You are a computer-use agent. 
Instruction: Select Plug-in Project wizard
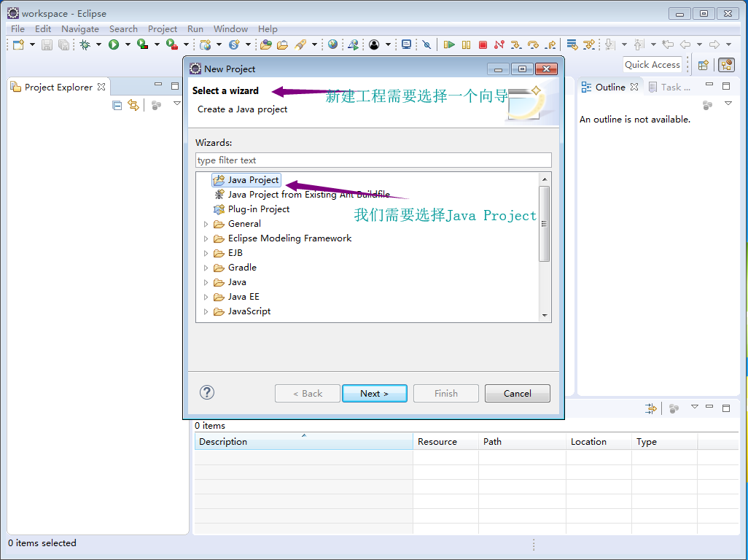click(x=252, y=209)
